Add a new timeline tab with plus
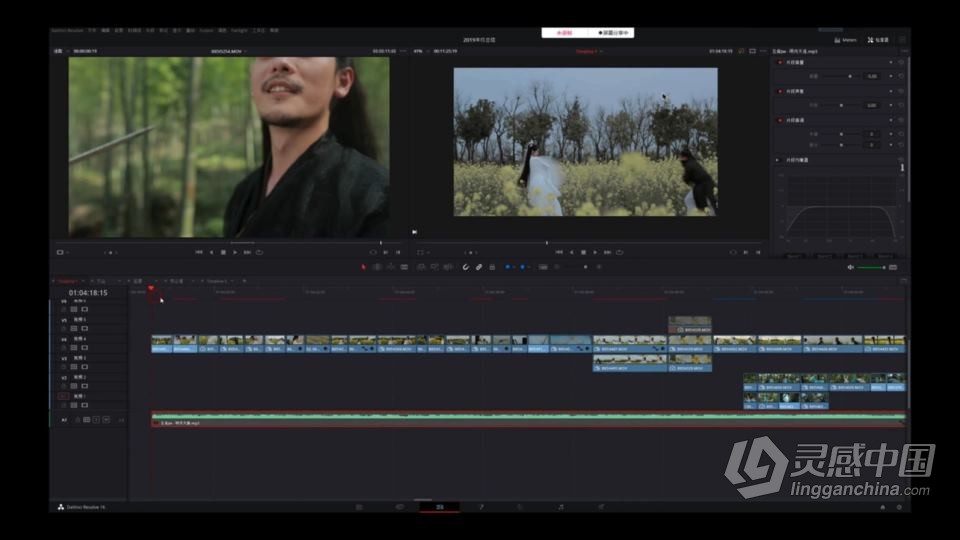Screen dimensions: 960x540 tap(244, 281)
